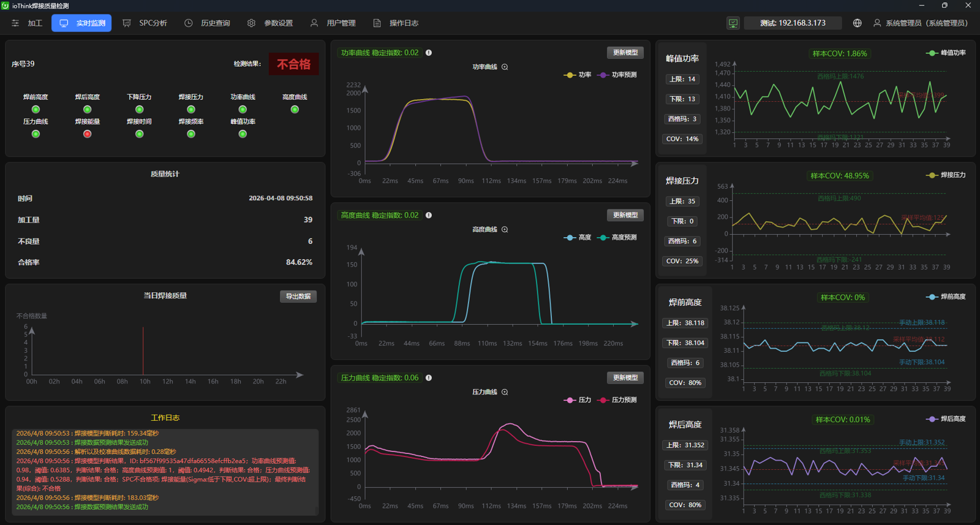The height and width of the screenshot is (525, 980).
Task: Click 导出数据 export button
Action: 298,296
